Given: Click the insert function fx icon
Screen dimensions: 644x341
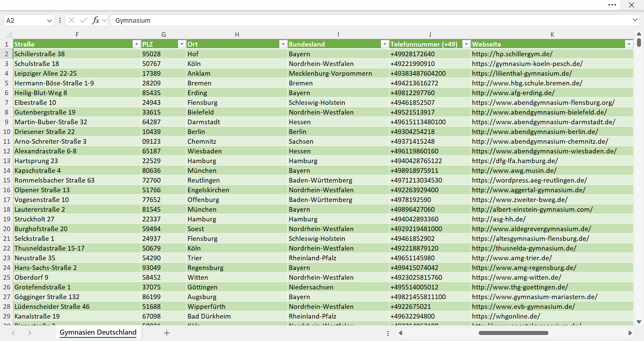Looking at the screenshot, I should pyautogui.click(x=96, y=20).
